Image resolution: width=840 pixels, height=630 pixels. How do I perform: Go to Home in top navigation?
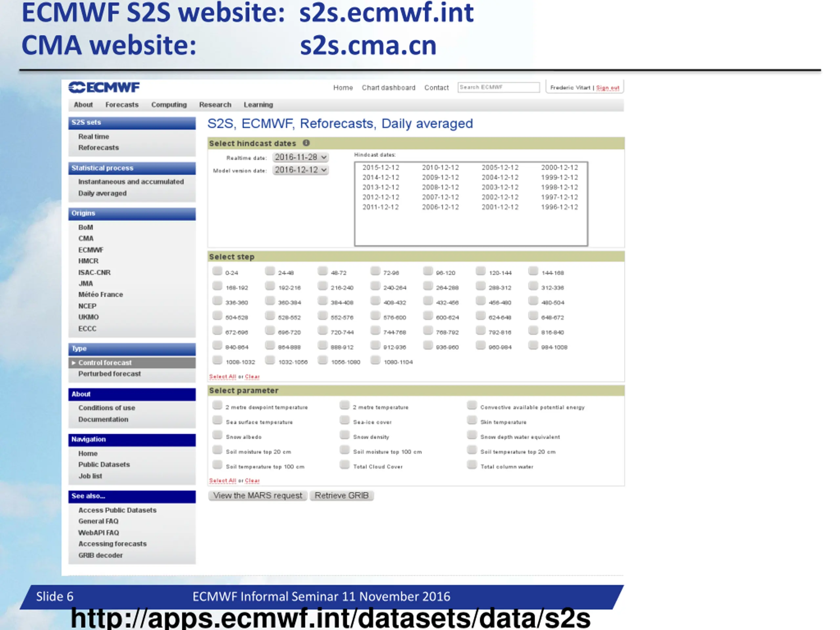pos(343,88)
